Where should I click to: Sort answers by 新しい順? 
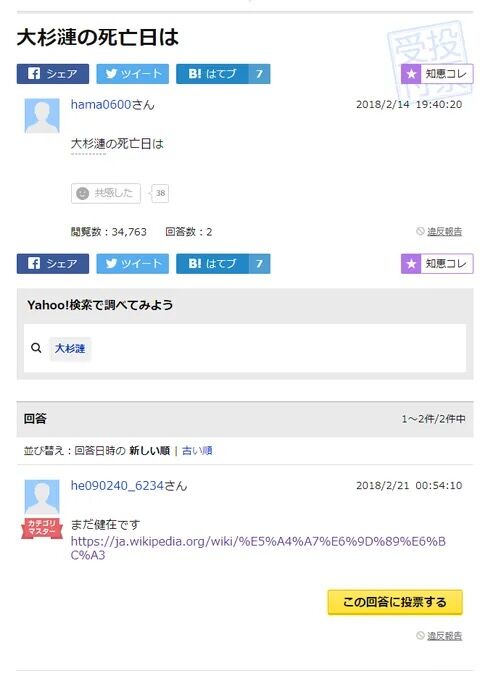[149, 451]
